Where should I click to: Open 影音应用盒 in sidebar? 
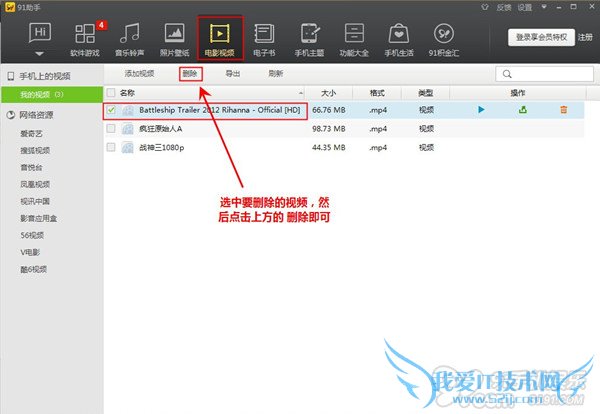[38, 218]
